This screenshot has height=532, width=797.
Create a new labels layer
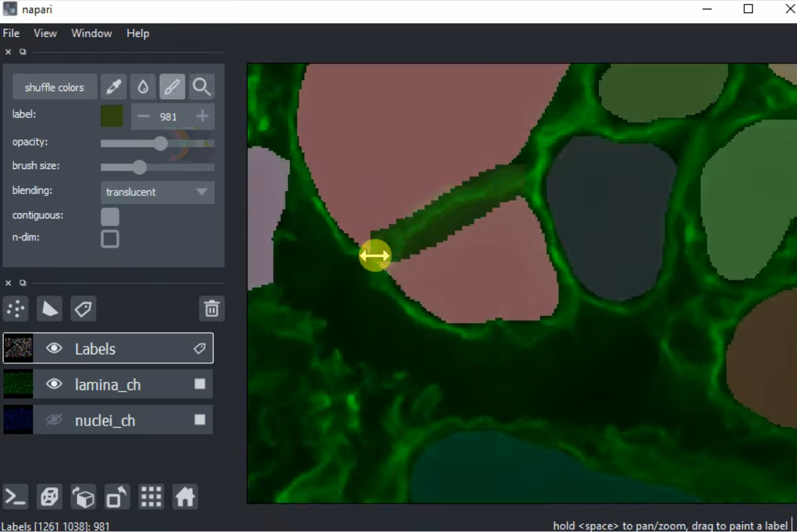click(83, 309)
